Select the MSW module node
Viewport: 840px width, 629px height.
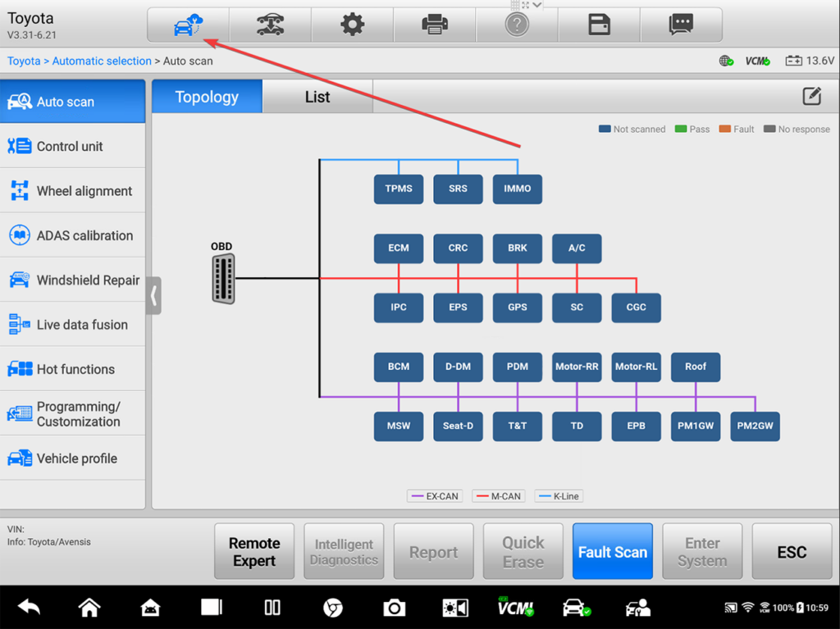[x=399, y=426]
